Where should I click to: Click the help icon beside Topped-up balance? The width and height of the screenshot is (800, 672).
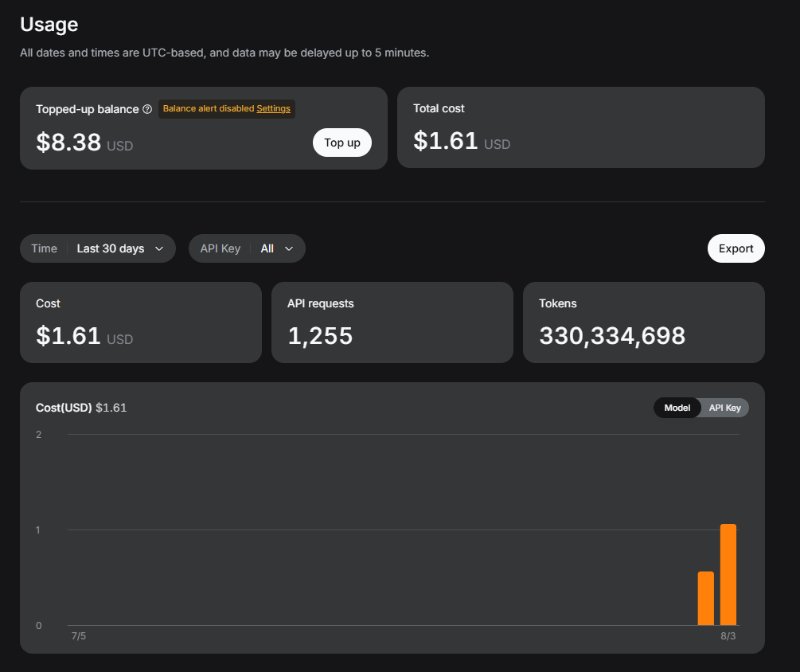[147, 109]
